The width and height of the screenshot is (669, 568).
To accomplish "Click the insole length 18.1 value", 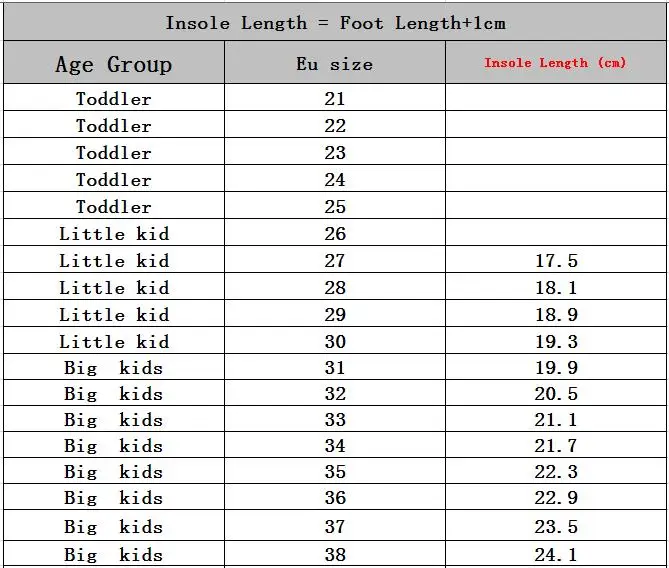I will pyautogui.click(x=556, y=288).
